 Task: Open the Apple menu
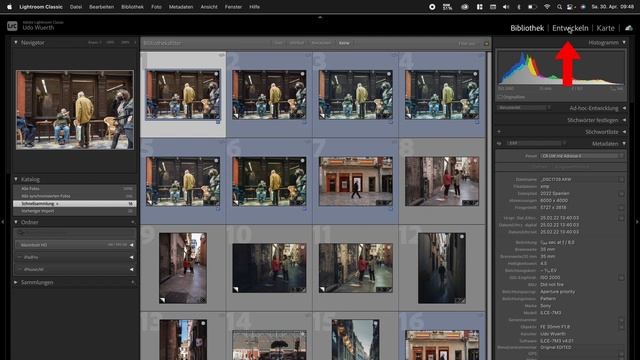[9, 7]
